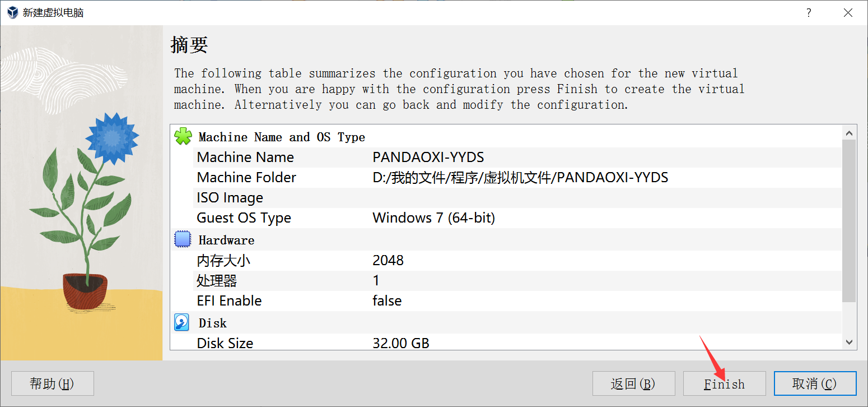
Task: Click the vertical scrollbar thumb in summary table
Action: pyautogui.click(x=849, y=221)
